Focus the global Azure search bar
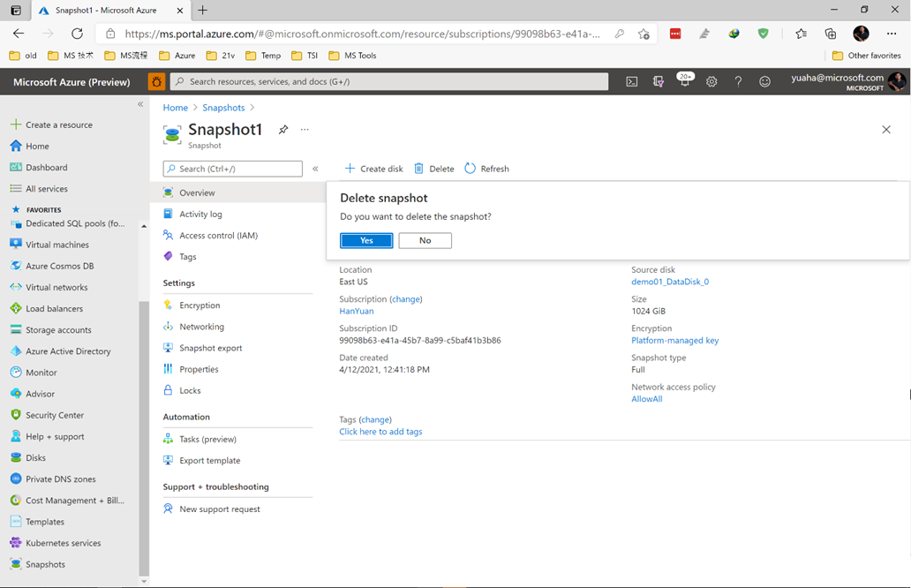The image size is (911, 588). coord(389,82)
